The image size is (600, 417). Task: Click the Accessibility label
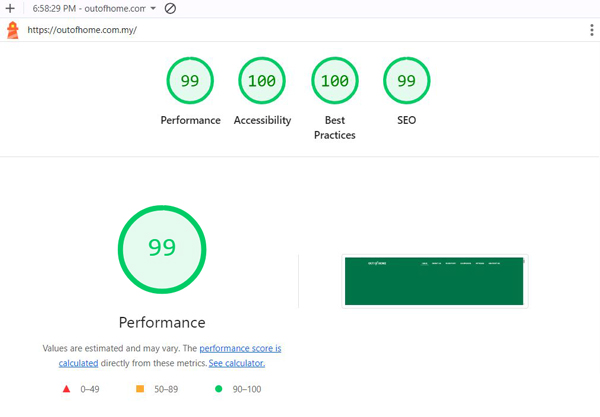pos(262,120)
